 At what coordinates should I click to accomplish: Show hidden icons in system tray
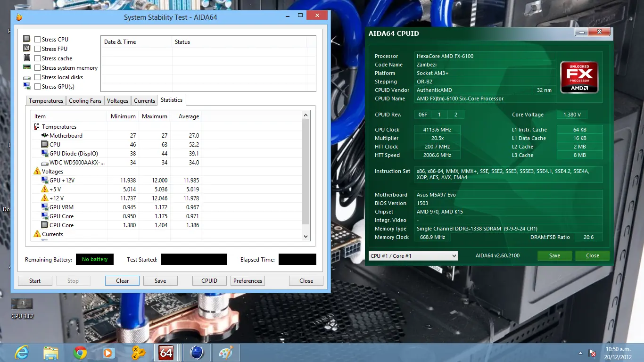(x=580, y=353)
